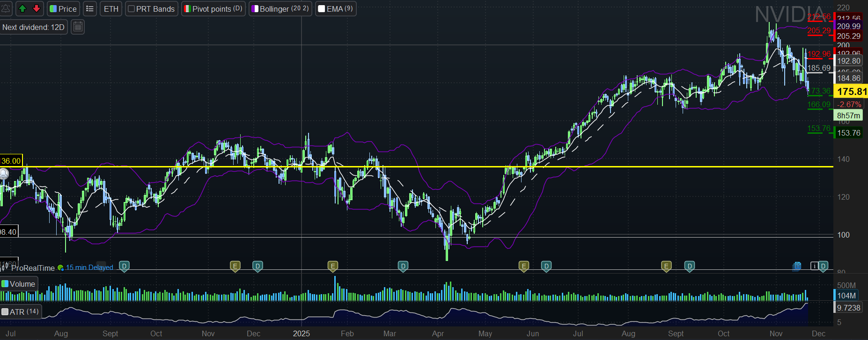The height and width of the screenshot is (340, 868).
Task: Open the Volume panel label
Action: [19, 284]
